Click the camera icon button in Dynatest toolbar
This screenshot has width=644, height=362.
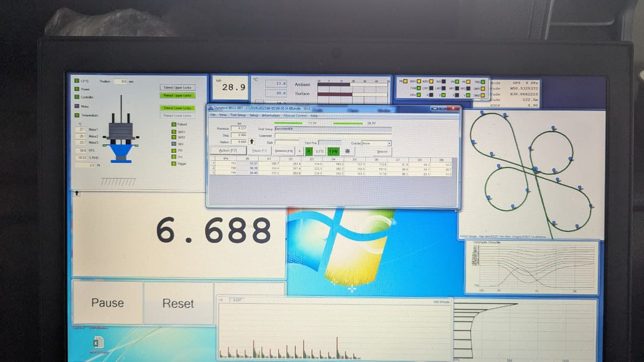tap(347, 151)
